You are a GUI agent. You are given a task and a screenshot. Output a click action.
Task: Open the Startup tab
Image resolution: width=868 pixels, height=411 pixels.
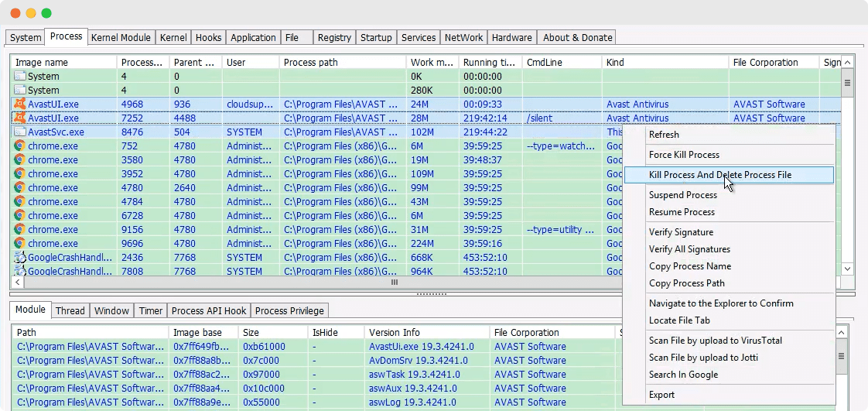[376, 37]
